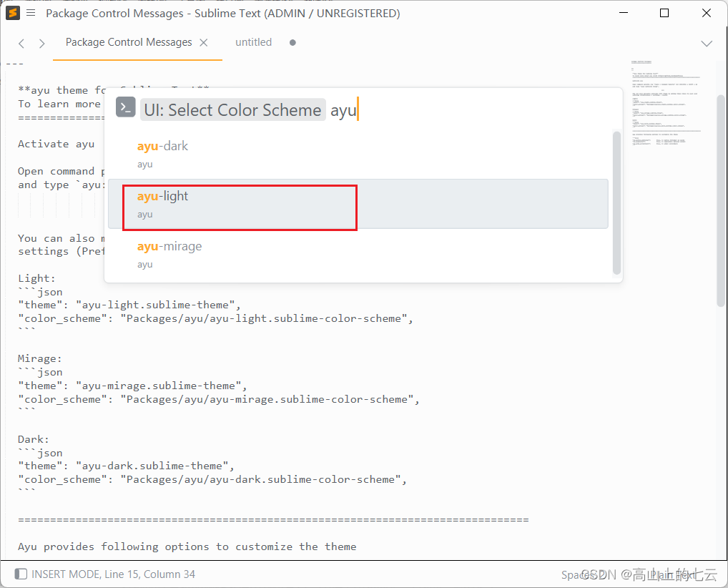The width and height of the screenshot is (728, 588).
Task: Open the hamburger menu in title bar
Action: [31, 13]
